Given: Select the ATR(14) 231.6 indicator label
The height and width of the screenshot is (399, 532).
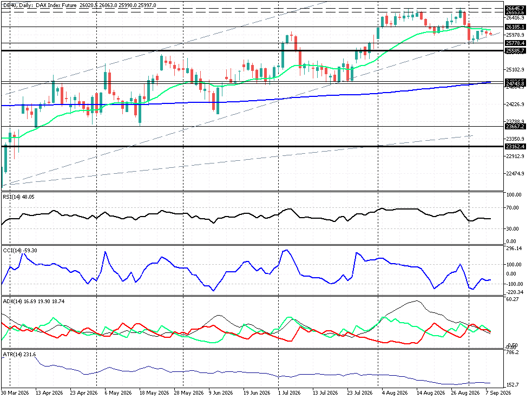Looking at the screenshot, I should tap(19, 355).
